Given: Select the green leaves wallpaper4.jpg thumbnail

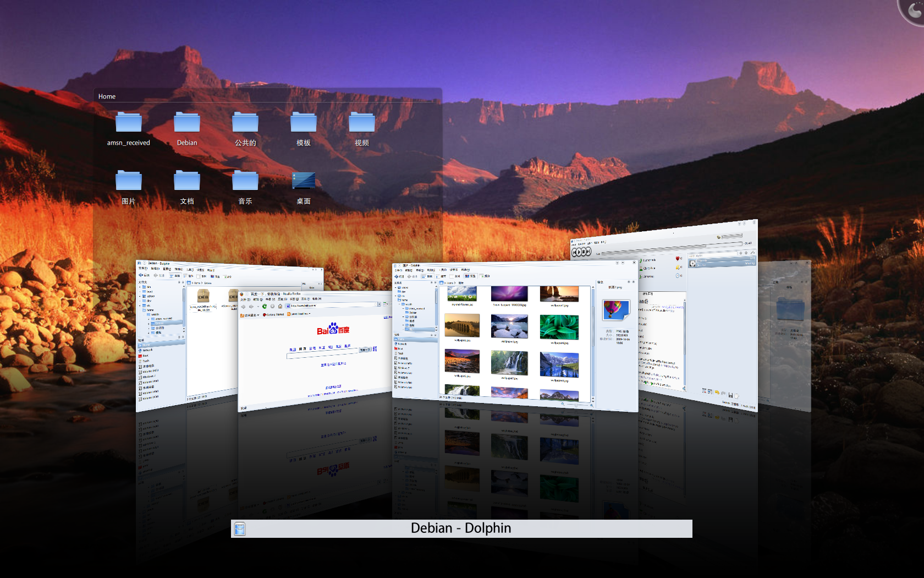Looking at the screenshot, I should point(559,327).
